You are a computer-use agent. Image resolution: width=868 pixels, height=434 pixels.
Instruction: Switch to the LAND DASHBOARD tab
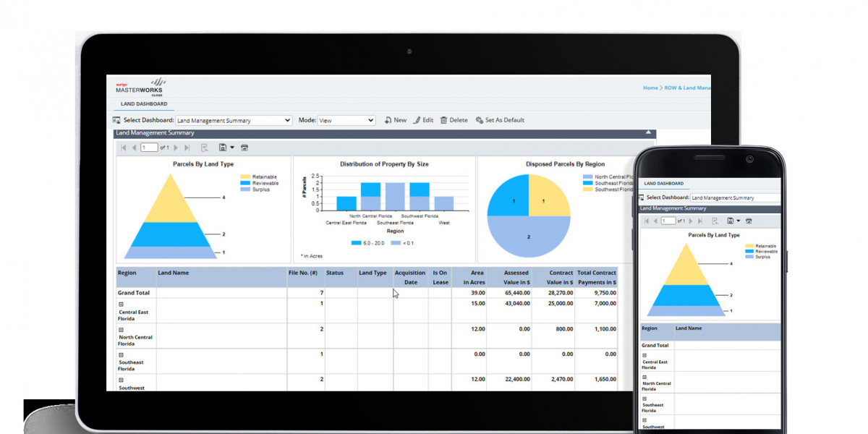(x=142, y=103)
